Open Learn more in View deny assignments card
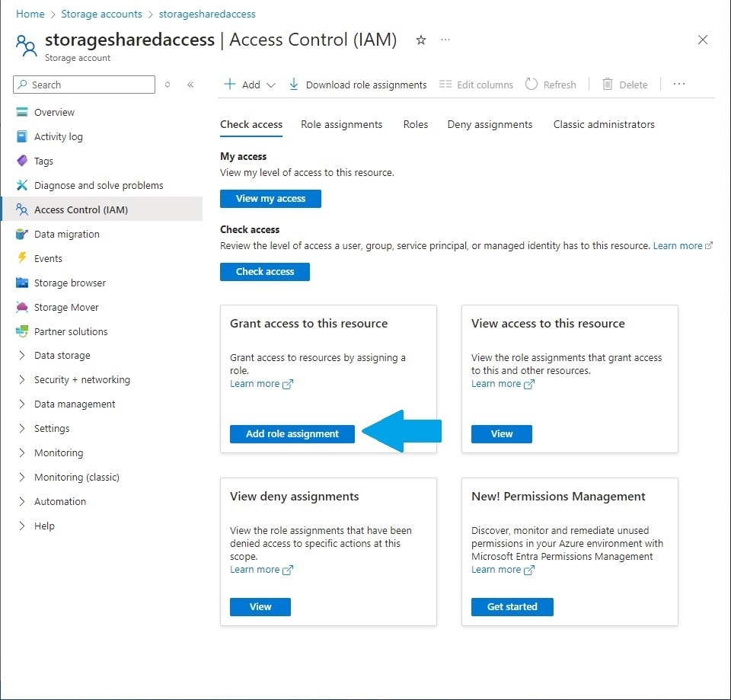The width and height of the screenshot is (731, 700). coord(261,570)
